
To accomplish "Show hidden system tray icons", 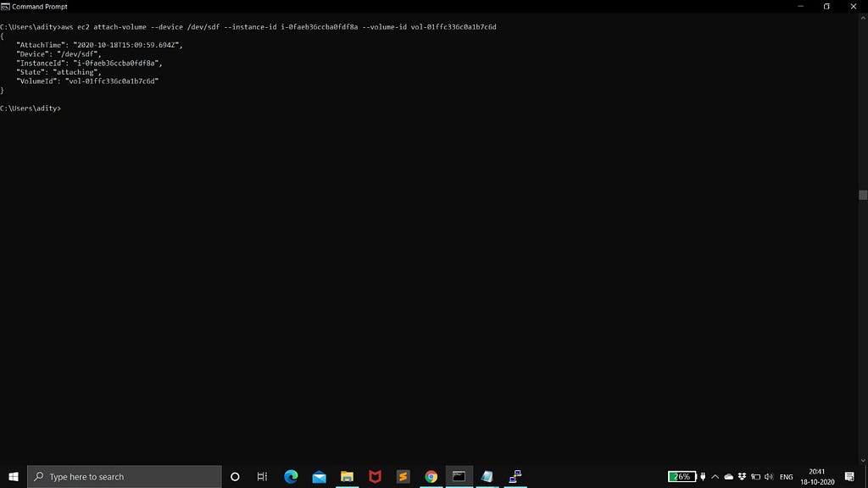I will point(715,476).
